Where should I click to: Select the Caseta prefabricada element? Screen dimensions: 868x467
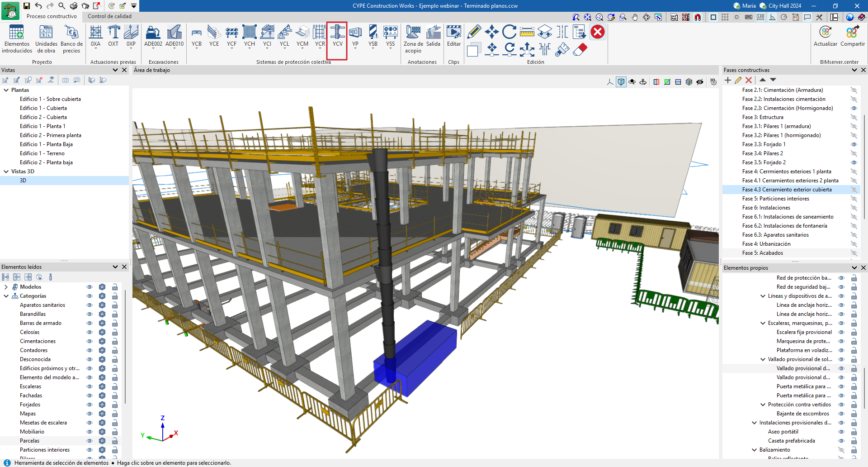[792, 441]
